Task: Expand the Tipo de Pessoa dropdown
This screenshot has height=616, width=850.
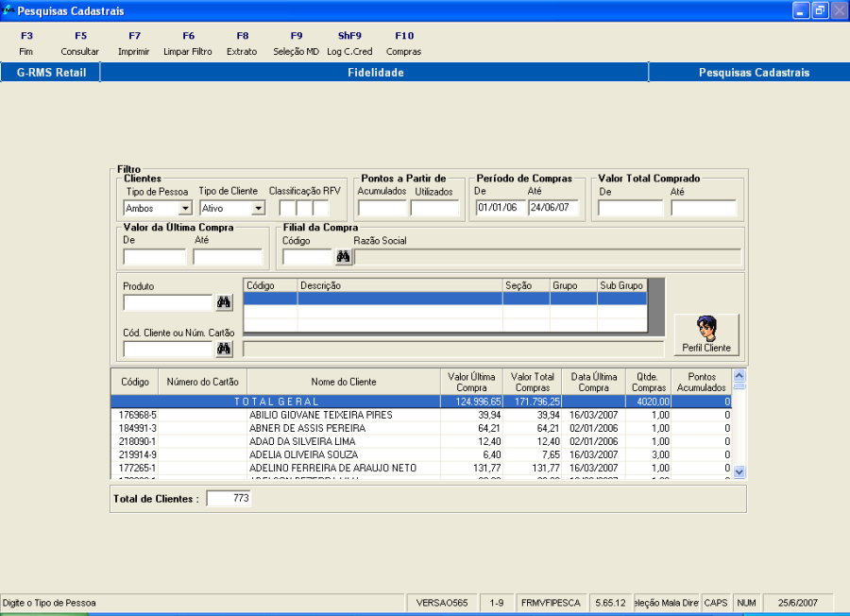Action: pyautogui.click(x=185, y=208)
